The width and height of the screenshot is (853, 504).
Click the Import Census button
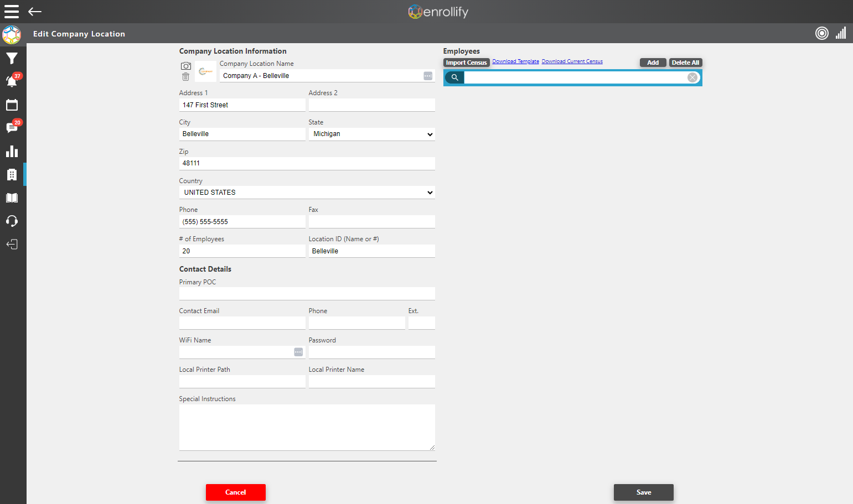pyautogui.click(x=467, y=63)
